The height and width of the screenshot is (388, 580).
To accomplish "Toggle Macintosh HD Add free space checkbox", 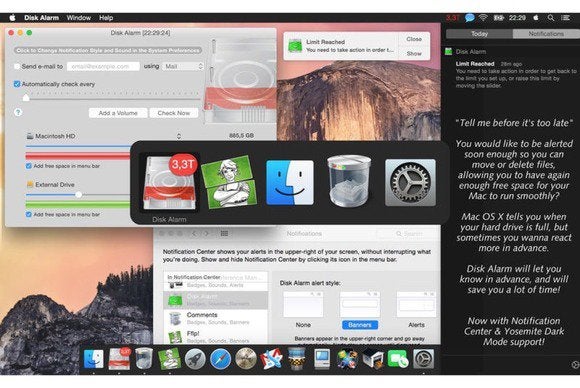I will click(28, 166).
